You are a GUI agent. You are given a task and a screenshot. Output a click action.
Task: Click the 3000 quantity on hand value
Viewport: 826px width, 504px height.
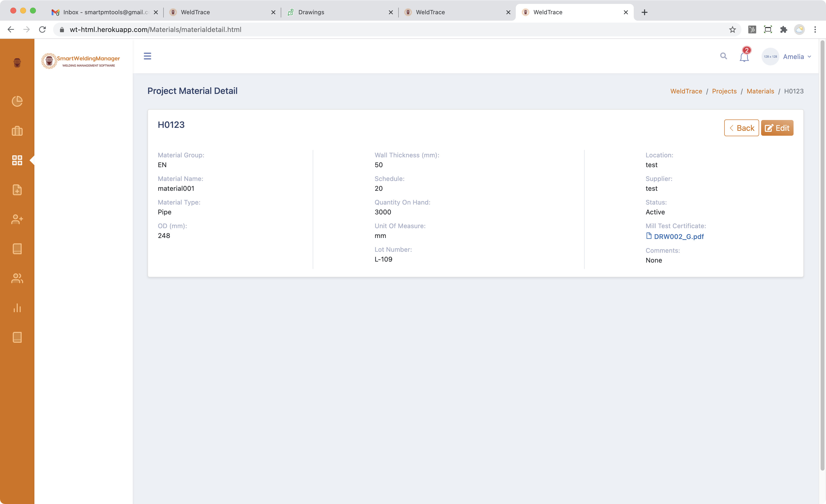[x=383, y=212]
